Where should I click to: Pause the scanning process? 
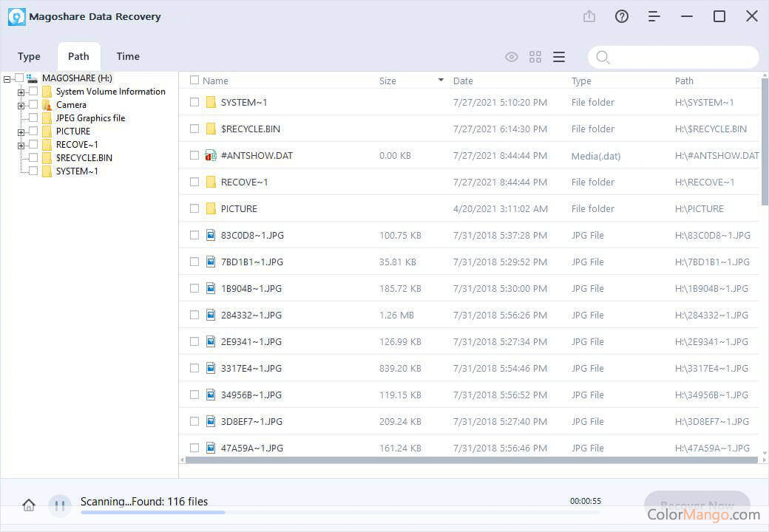pyautogui.click(x=60, y=505)
